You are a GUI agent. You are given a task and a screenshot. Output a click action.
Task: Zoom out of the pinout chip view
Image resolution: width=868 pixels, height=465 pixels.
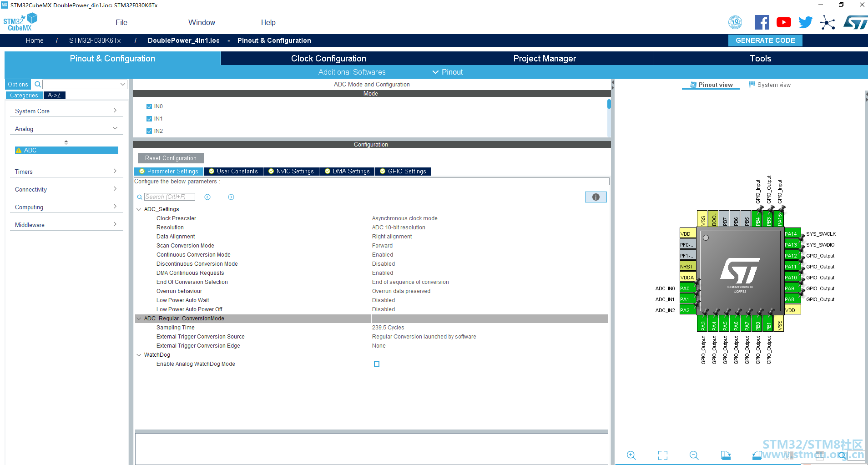point(694,455)
